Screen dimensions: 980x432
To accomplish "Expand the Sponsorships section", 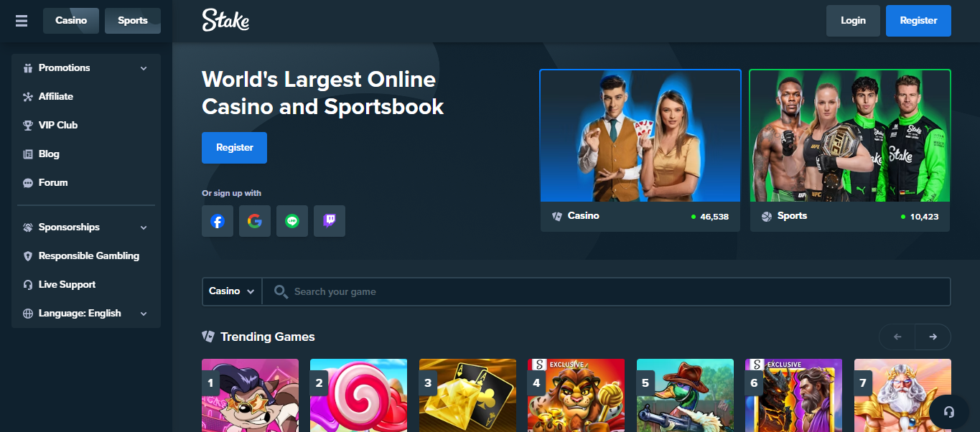I will coord(85,227).
